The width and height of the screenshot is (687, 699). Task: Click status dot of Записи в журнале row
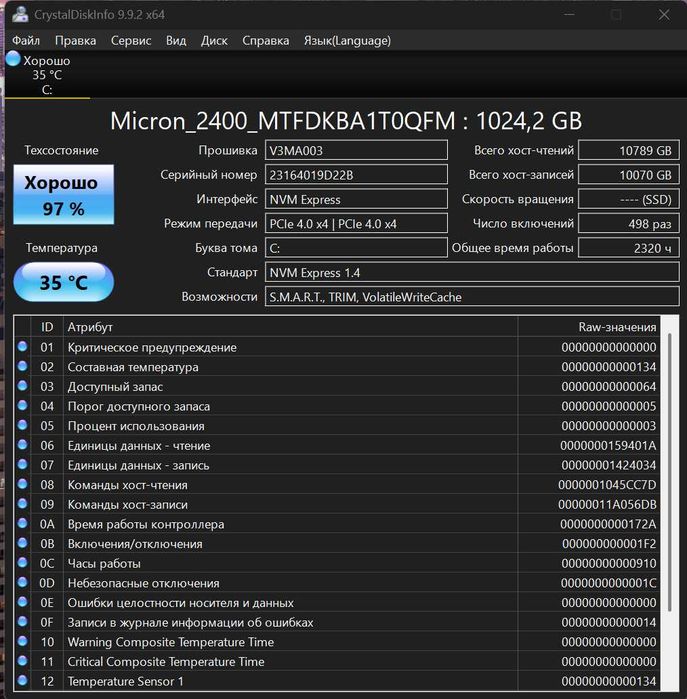click(22, 621)
